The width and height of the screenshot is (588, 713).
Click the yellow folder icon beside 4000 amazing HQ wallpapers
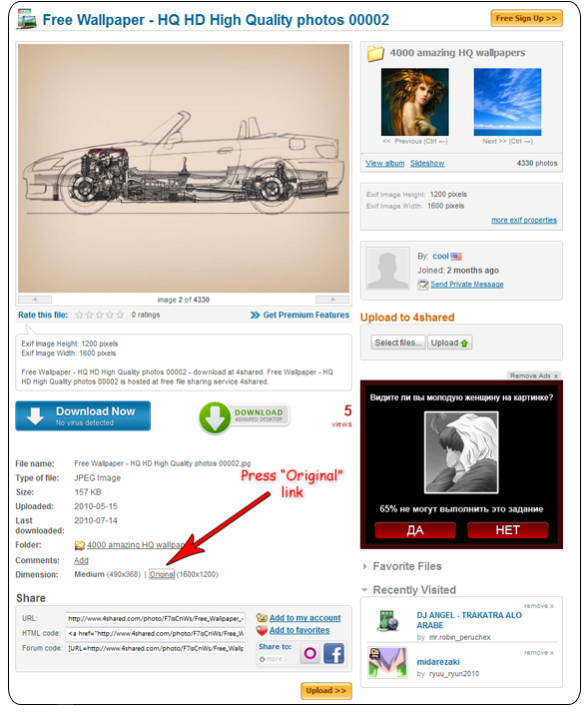pyautogui.click(x=375, y=53)
